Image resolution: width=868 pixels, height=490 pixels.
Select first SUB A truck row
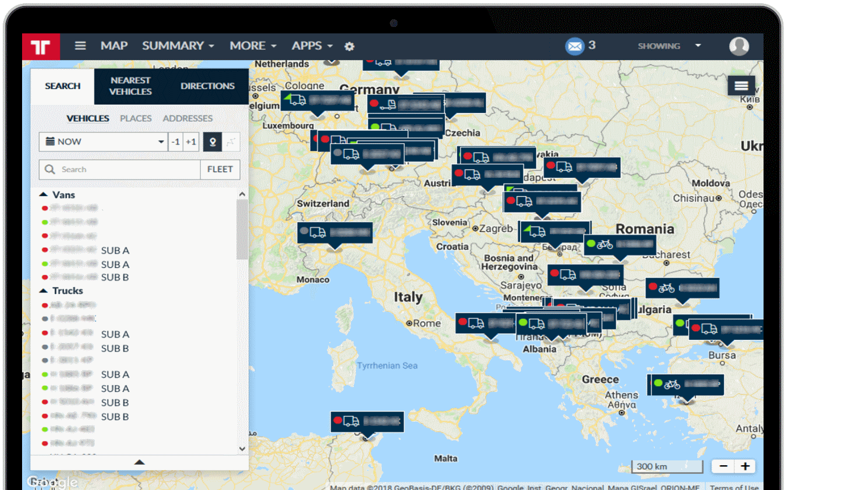86,334
